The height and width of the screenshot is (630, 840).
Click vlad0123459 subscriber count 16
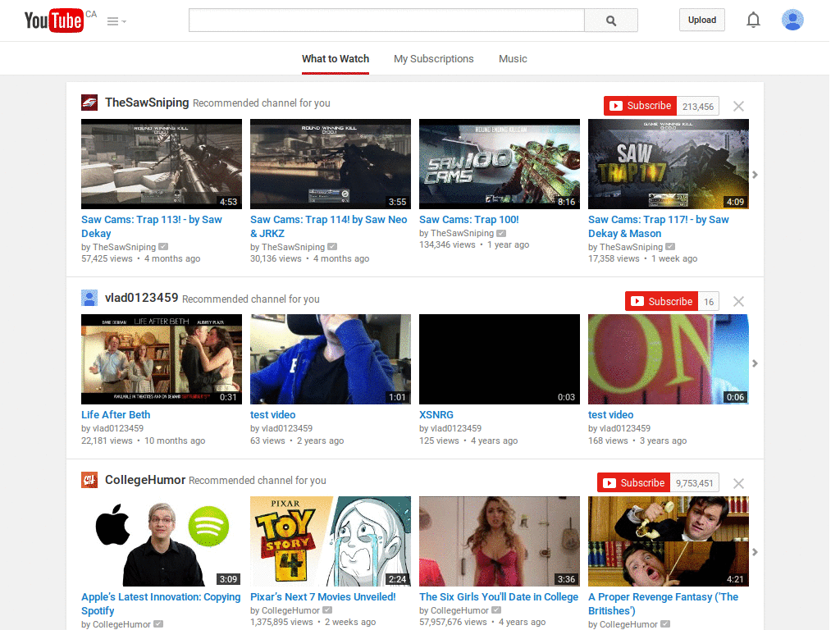click(709, 302)
